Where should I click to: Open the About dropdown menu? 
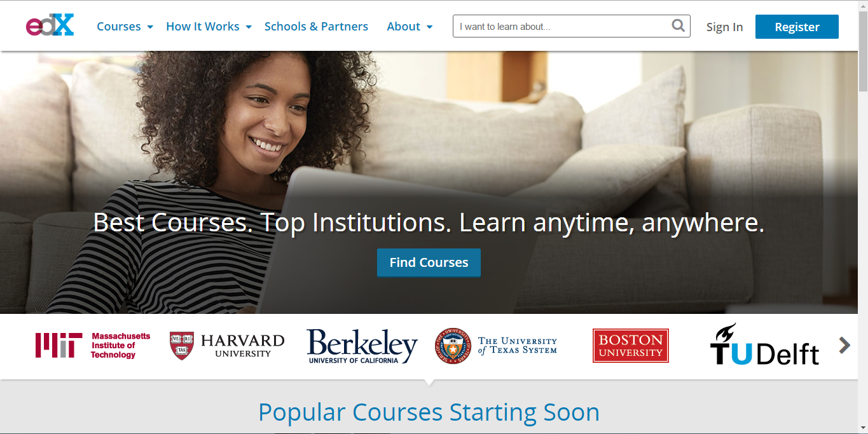[x=410, y=27]
